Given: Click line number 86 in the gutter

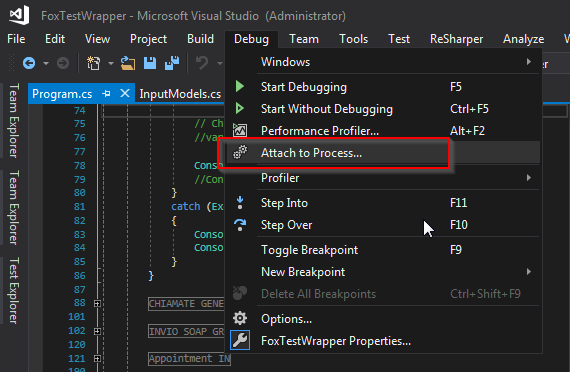Looking at the screenshot, I should pos(80,276).
